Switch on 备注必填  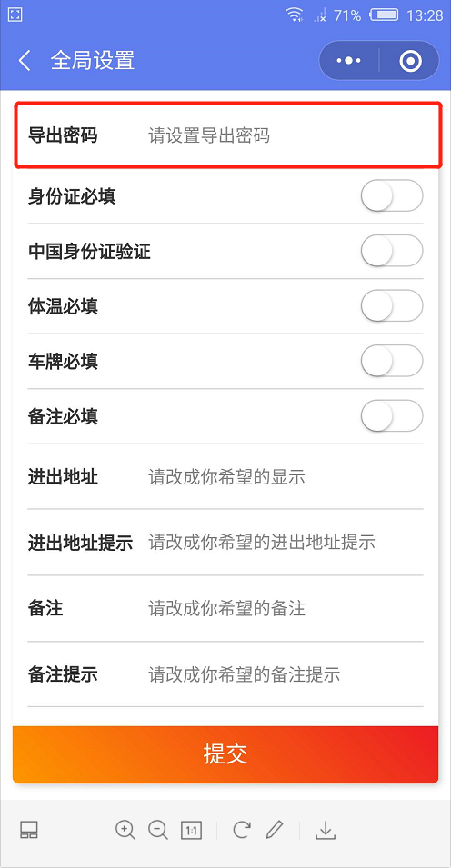click(392, 415)
